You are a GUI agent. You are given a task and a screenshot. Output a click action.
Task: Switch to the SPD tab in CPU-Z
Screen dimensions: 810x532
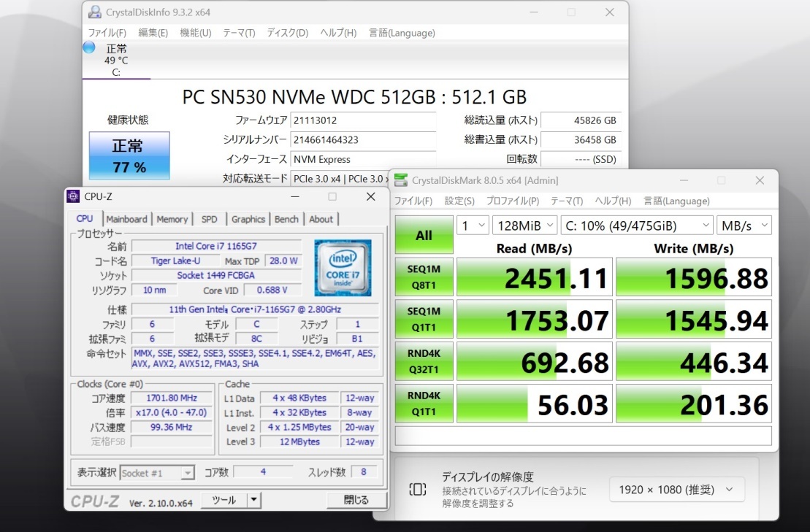209,220
